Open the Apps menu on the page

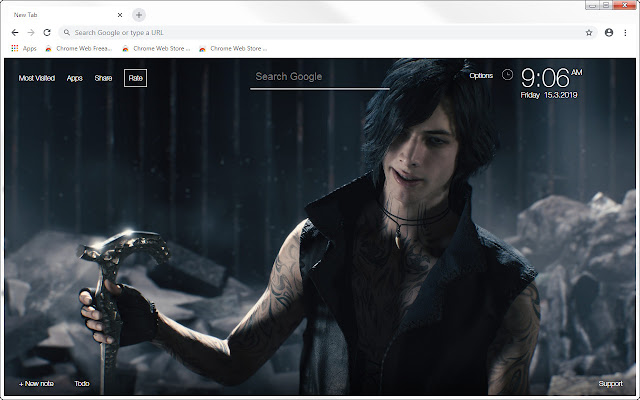point(75,78)
